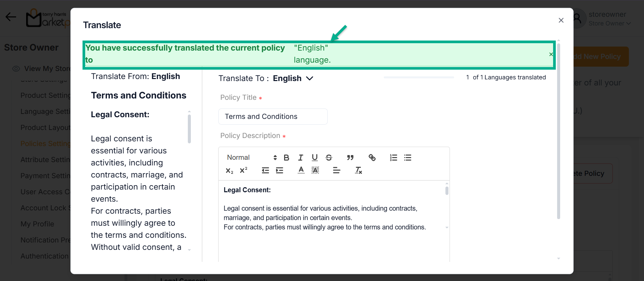The image size is (644, 281).
Task: Open the Normal heading style dropdown
Action: coord(252,158)
